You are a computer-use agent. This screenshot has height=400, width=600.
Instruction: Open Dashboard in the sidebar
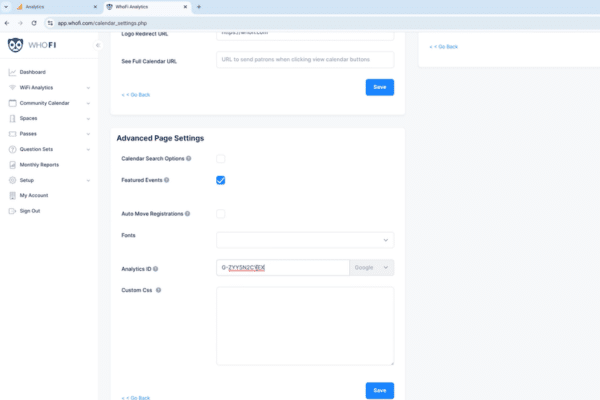[33, 72]
